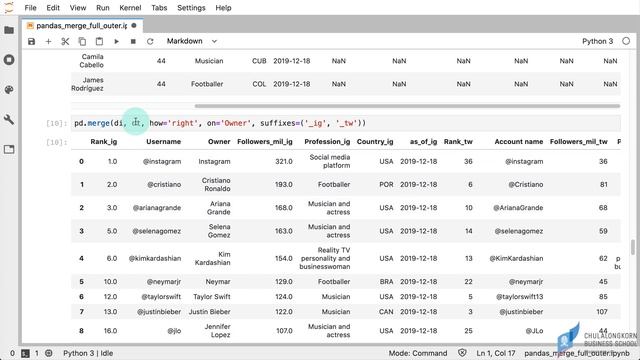Click the Followers_mil_ig column header
Screen dimensions: 640x360
tap(264, 142)
